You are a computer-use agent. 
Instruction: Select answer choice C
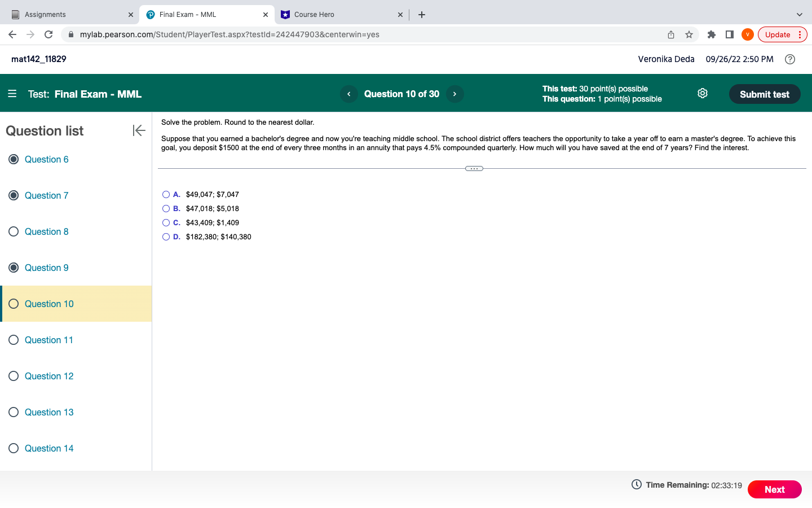(166, 222)
